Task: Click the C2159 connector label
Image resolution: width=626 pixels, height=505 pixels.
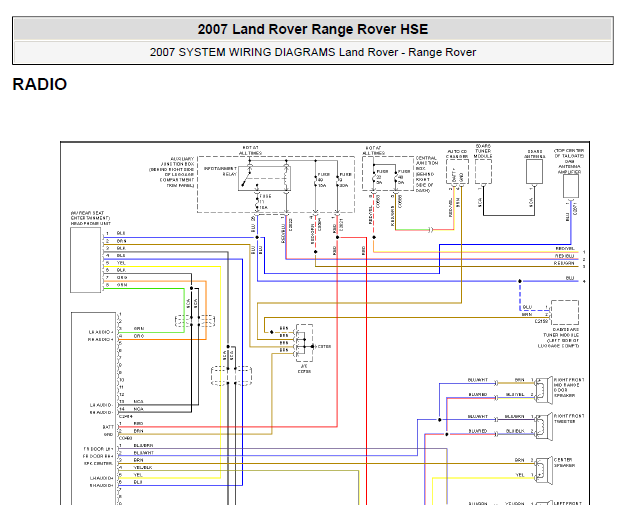Action: [541, 321]
